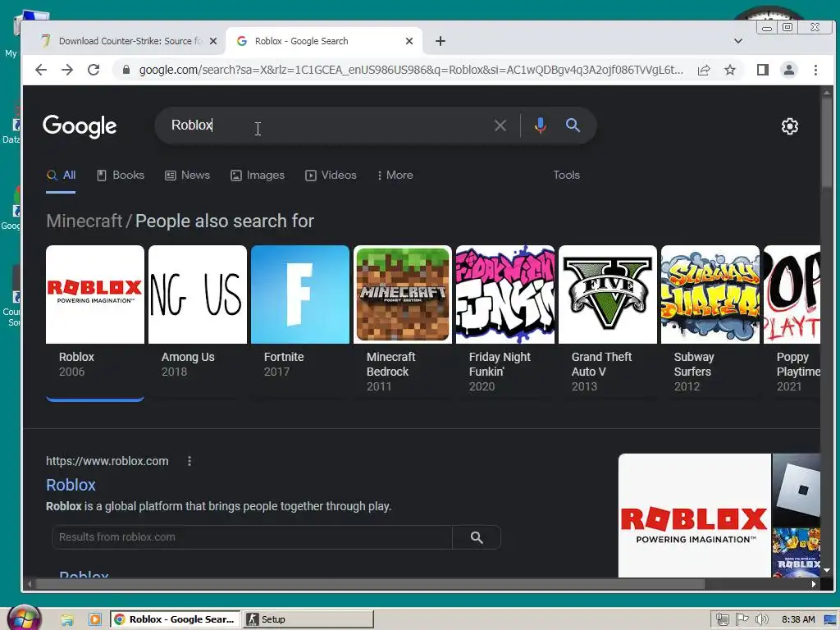Reload the current page

pyautogui.click(x=94, y=70)
